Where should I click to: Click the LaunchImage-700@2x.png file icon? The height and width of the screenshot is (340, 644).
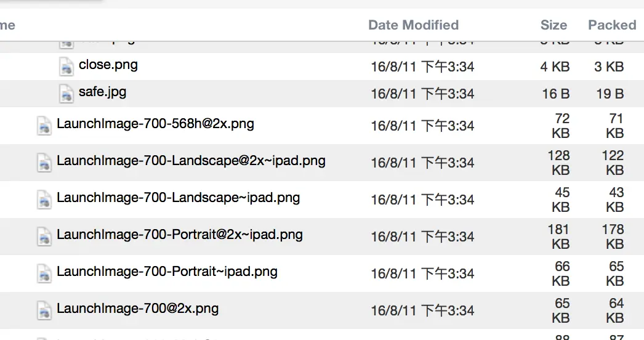coord(44,310)
